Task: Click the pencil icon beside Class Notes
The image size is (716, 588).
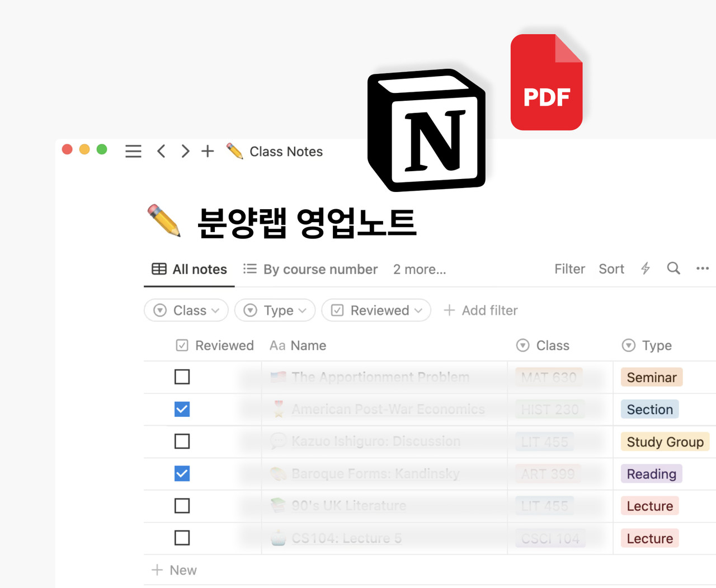Action: [235, 151]
